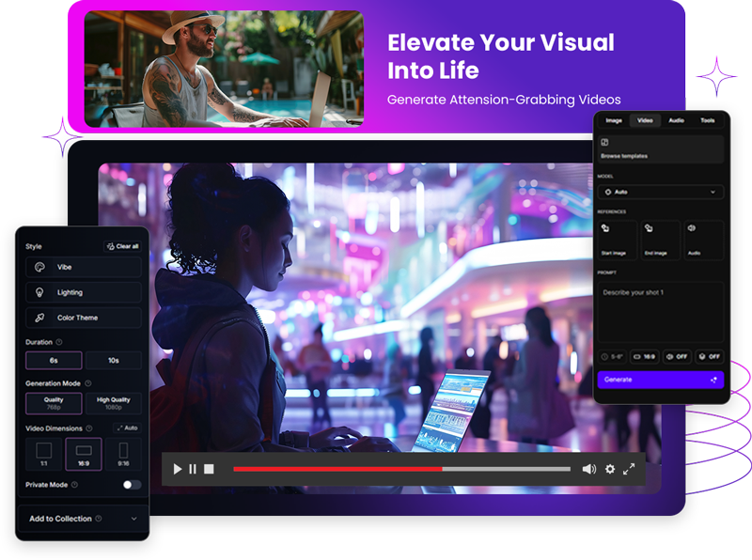
Task: Select High Quality 1080p generation mode
Action: click(x=113, y=403)
